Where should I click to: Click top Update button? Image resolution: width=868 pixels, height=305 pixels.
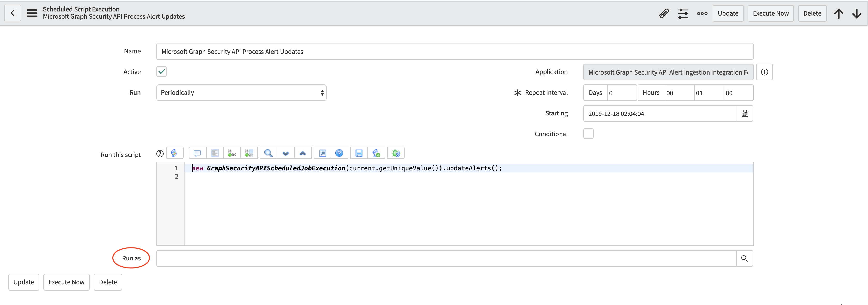[728, 13]
